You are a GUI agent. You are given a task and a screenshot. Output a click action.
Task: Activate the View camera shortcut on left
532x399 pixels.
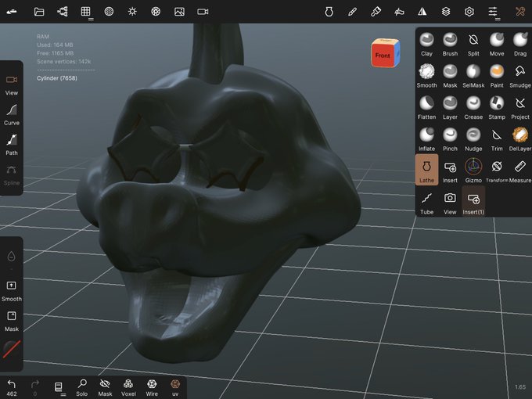[x=12, y=85]
